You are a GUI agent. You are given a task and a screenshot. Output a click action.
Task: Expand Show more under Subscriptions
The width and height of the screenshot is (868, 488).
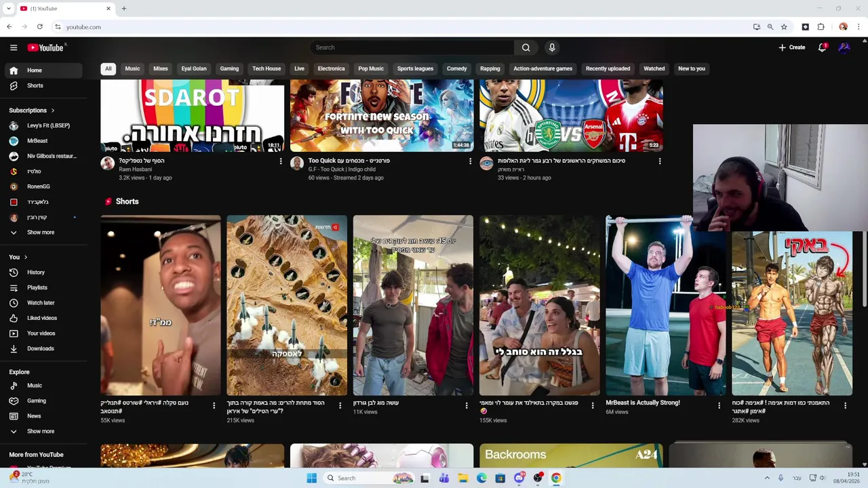43,232
